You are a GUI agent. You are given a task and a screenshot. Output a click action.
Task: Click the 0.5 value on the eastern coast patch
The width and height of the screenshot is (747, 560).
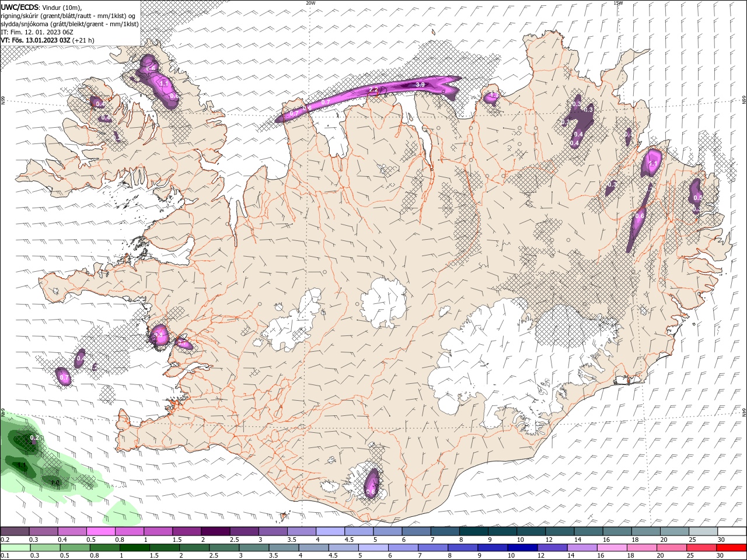[697, 198]
